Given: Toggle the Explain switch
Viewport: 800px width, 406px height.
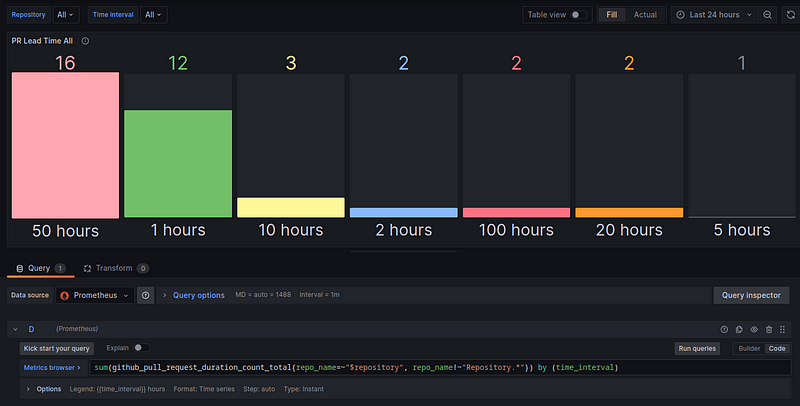Looking at the screenshot, I should [142, 348].
